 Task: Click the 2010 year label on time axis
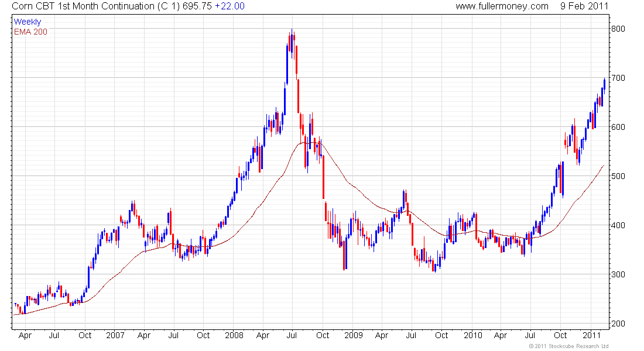pos(472,335)
